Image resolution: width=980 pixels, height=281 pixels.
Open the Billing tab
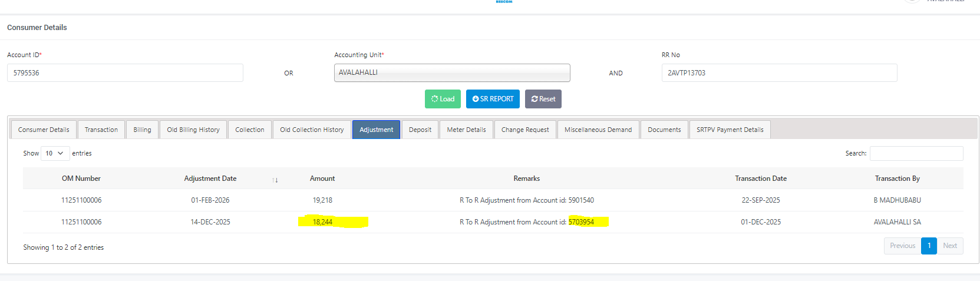coord(142,130)
